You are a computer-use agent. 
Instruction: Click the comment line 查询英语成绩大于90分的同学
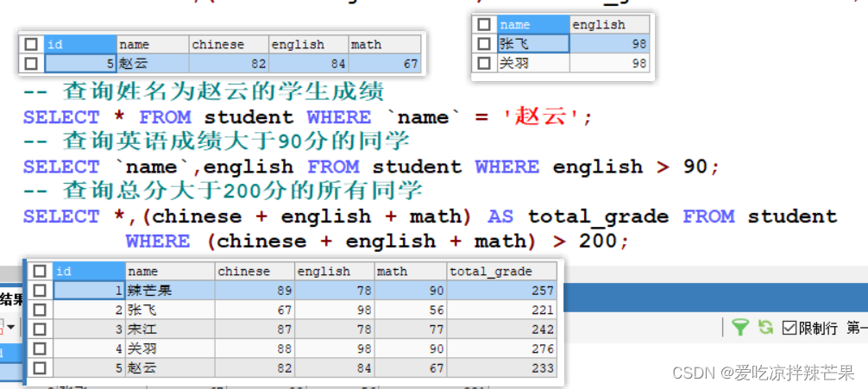pos(217,142)
